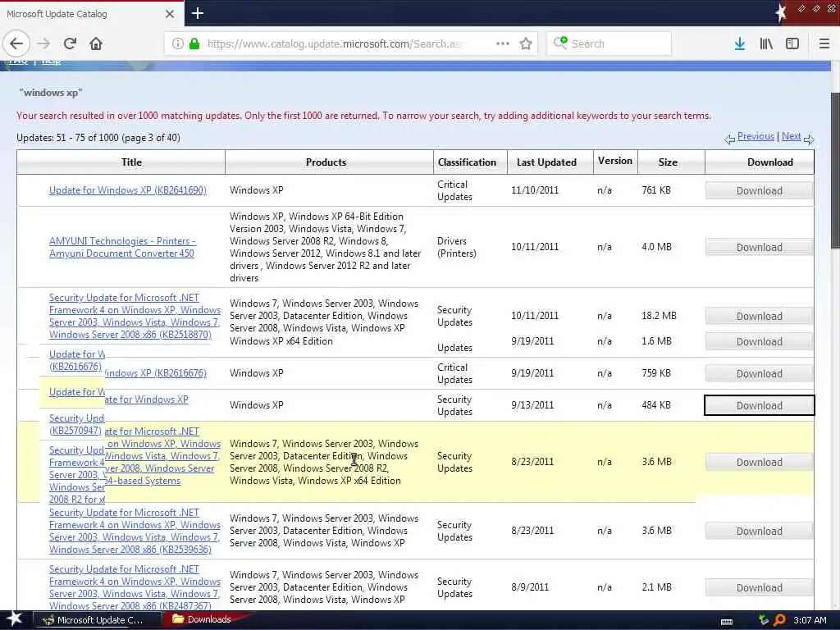The image size is (840, 630).
Task: Click the Previous left-arrow icon
Action: (x=729, y=139)
